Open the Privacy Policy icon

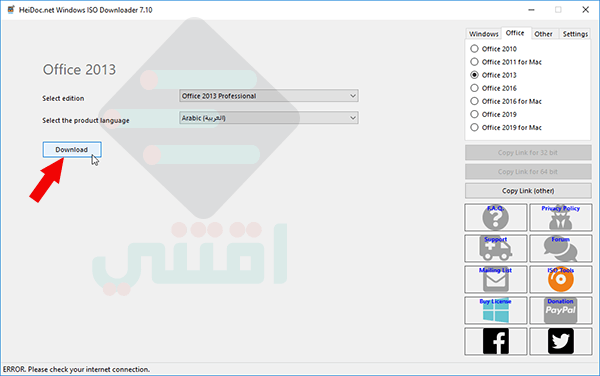[x=561, y=217]
